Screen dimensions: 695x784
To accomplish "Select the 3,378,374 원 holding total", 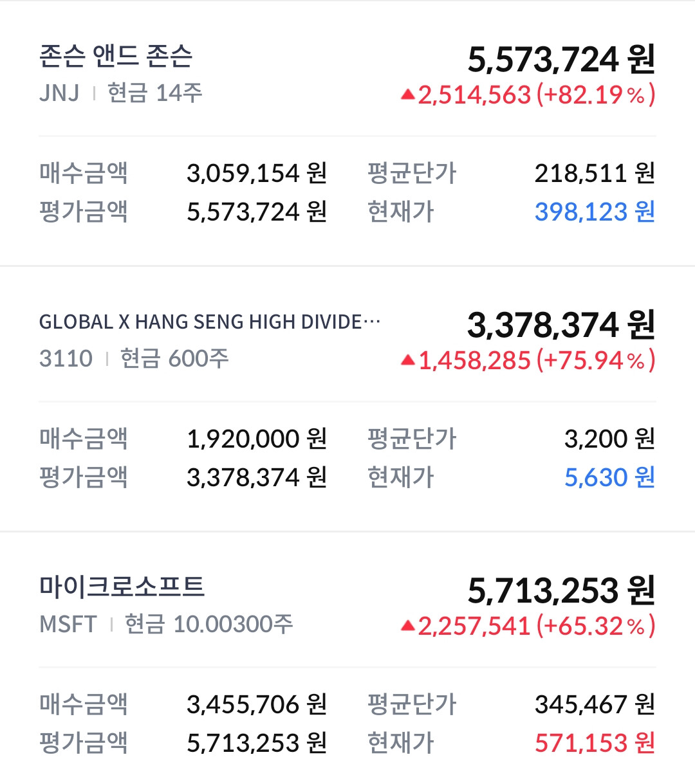I will click(x=561, y=325).
